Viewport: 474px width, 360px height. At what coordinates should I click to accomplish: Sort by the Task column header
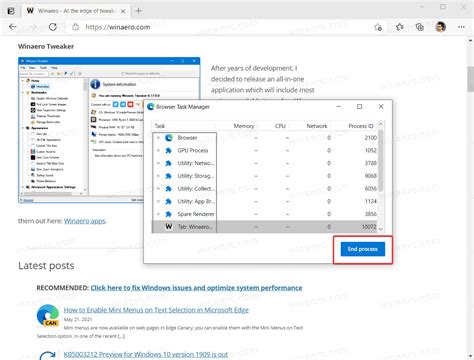point(184,126)
